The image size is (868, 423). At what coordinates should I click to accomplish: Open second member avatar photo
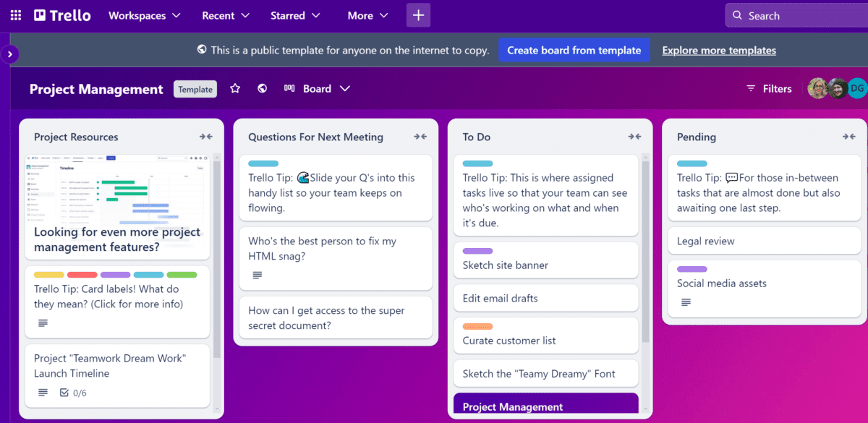[x=838, y=88]
